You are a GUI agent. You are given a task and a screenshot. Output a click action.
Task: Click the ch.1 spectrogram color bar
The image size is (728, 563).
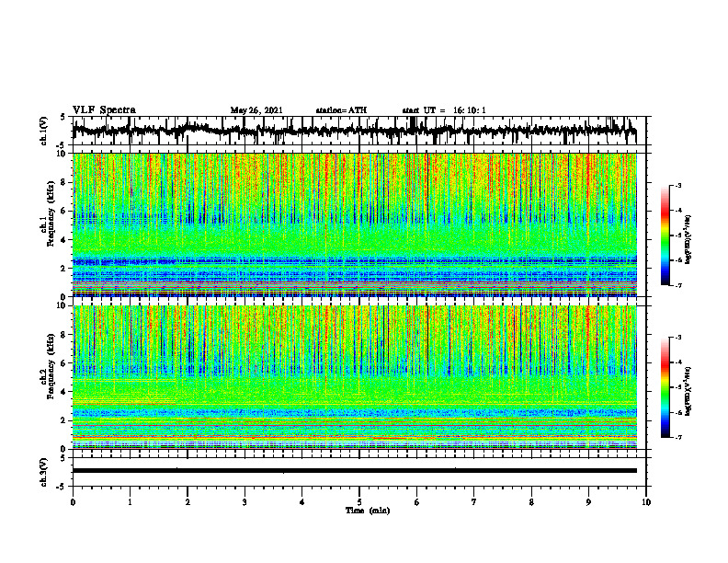click(665, 236)
